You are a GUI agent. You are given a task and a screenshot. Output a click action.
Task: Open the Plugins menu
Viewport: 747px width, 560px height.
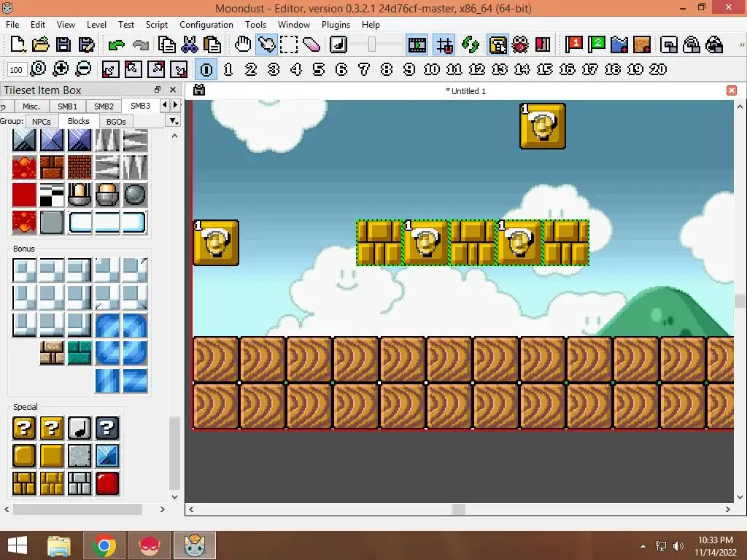click(x=336, y=24)
